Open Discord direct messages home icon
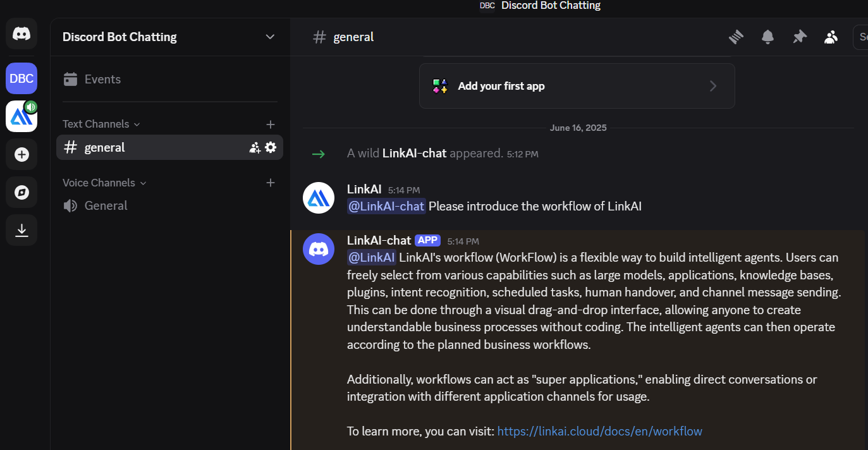The height and width of the screenshot is (450, 868). 21,34
